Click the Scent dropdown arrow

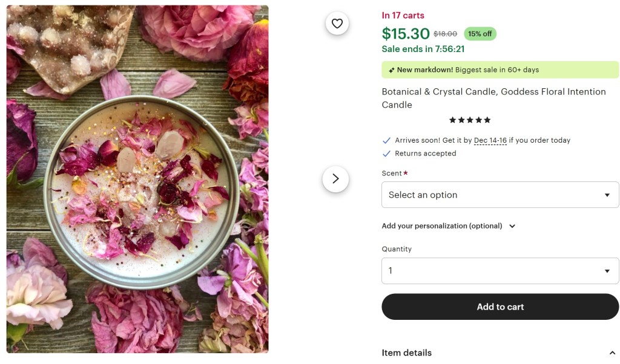(x=607, y=195)
